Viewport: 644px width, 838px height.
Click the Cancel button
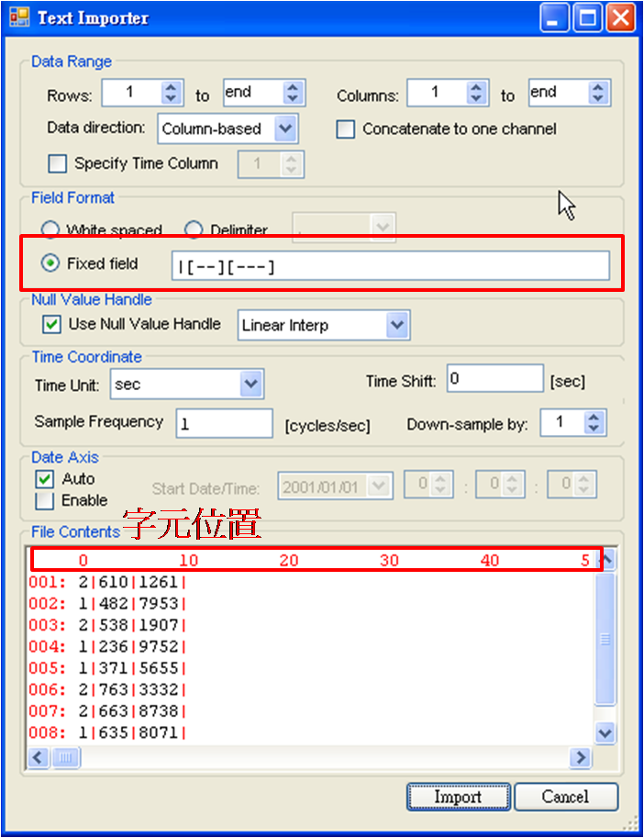coord(565,797)
